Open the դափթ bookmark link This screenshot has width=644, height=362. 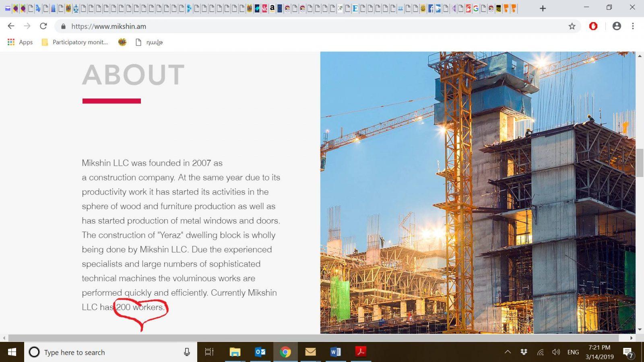point(149,42)
